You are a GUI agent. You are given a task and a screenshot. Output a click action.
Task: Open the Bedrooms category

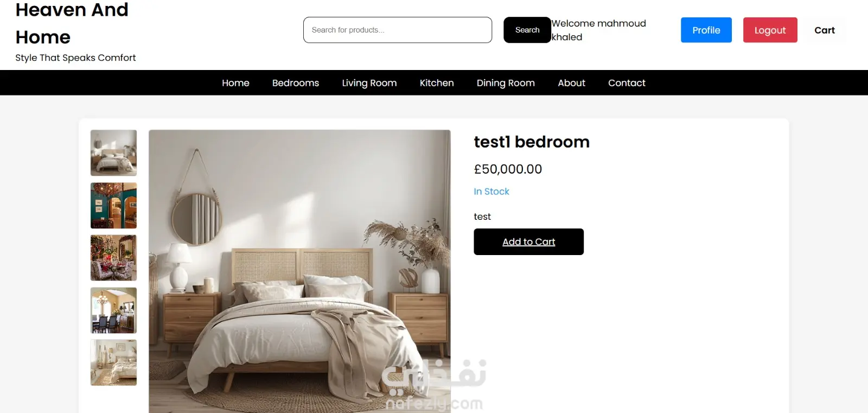[296, 83]
